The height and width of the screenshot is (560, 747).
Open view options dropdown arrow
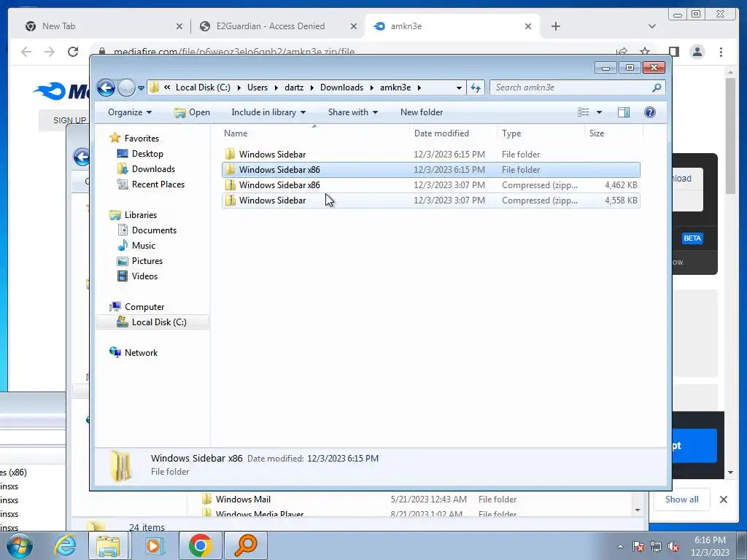click(x=600, y=112)
